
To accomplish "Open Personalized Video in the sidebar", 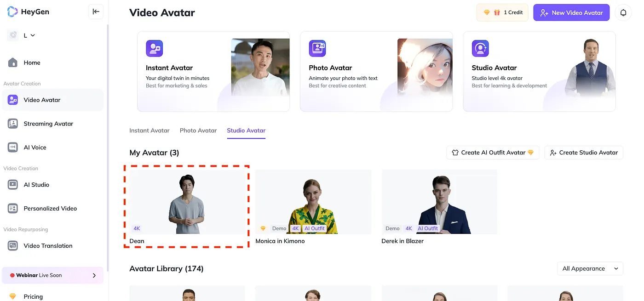I will [x=53, y=208].
